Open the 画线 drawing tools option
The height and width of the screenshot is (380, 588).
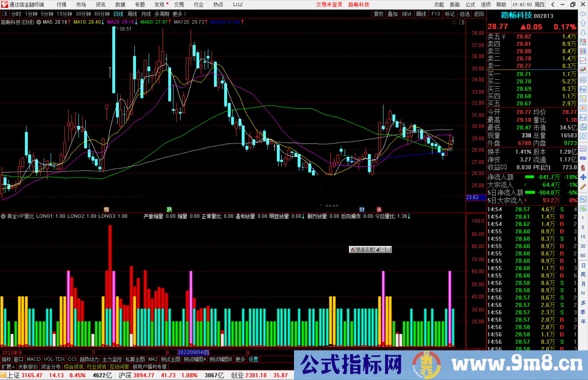pyautogui.click(x=421, y=14)
